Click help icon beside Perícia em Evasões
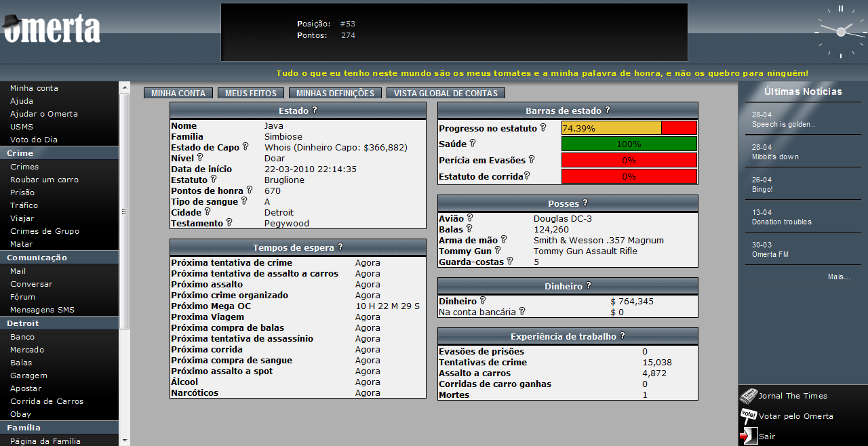 coord(532,160)
